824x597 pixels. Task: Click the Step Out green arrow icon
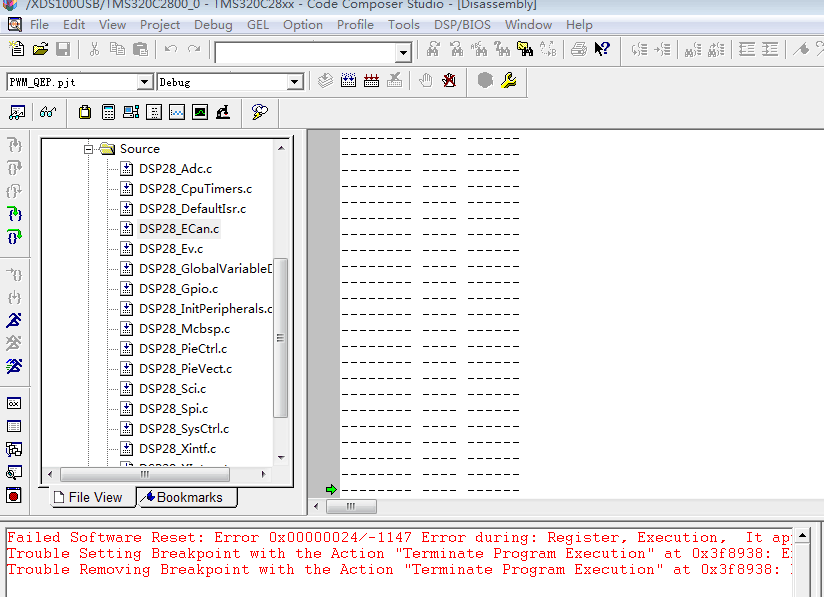14,237
